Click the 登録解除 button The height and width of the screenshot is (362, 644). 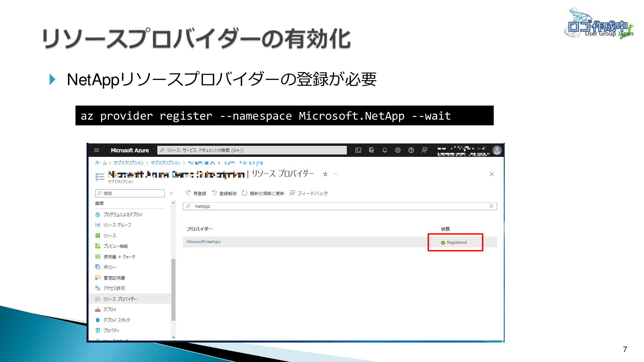click(224, 193)
